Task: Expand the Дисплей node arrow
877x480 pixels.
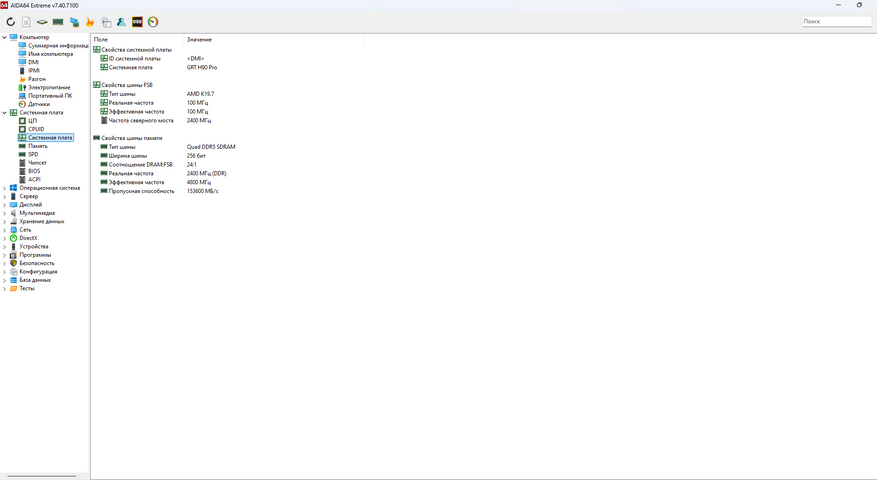Action: click(x=4, y=205)
